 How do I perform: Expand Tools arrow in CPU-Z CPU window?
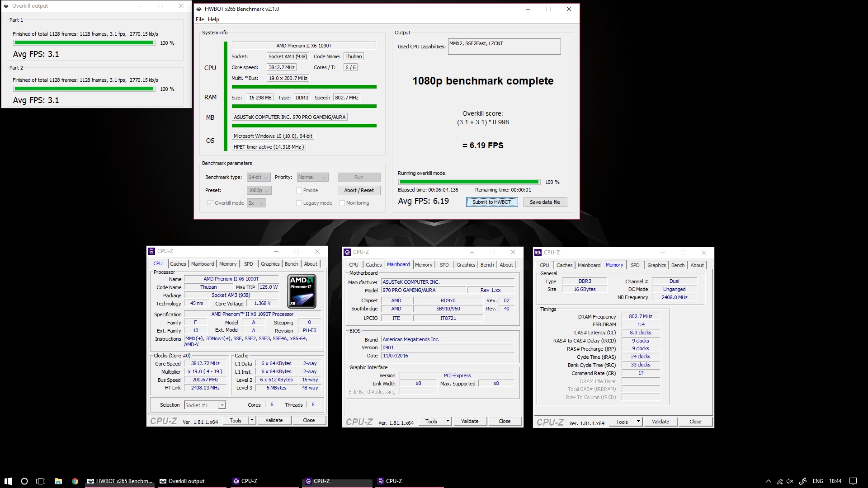point(252,420)
